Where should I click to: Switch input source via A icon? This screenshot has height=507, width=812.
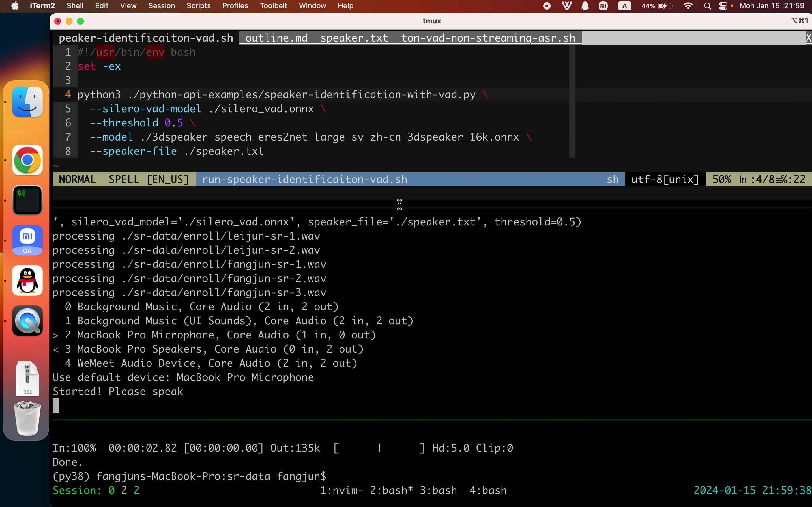click(624, 6)
